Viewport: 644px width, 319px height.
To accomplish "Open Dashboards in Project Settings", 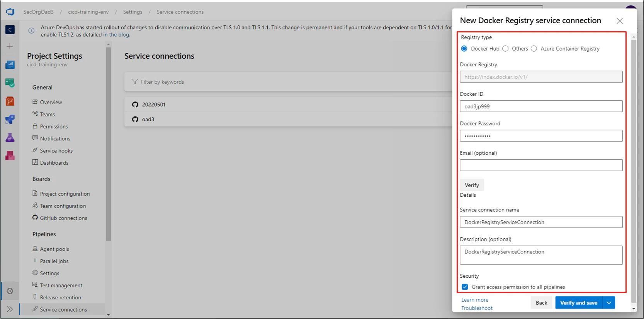I will pos(54,163).
